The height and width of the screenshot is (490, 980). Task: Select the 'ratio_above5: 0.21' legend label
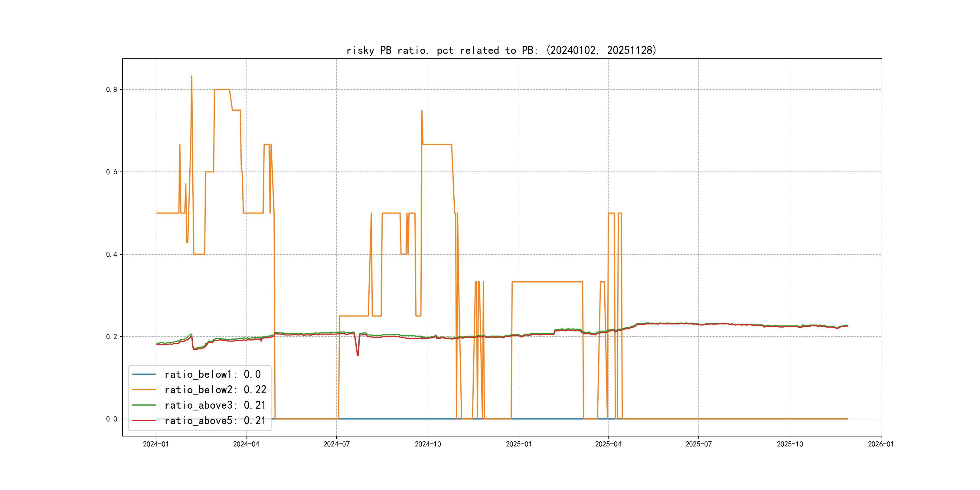(x=215, y=420)
